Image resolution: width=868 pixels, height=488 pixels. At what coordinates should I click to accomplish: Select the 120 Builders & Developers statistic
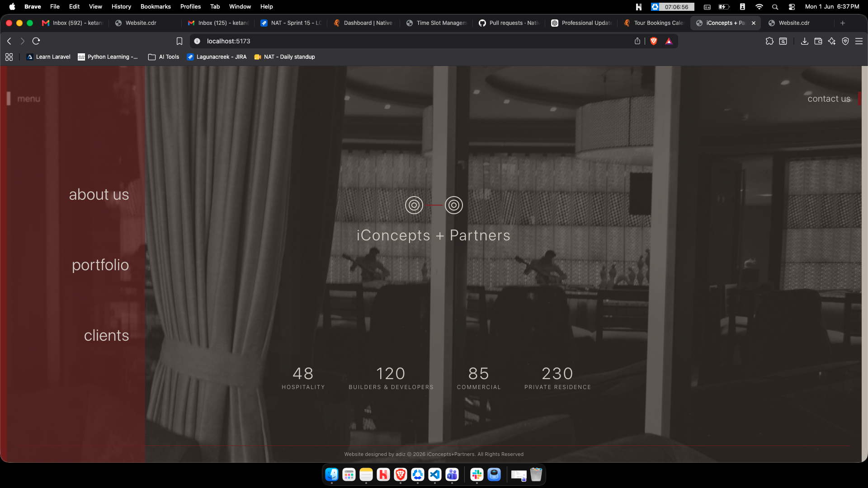[x=391, y=378]
